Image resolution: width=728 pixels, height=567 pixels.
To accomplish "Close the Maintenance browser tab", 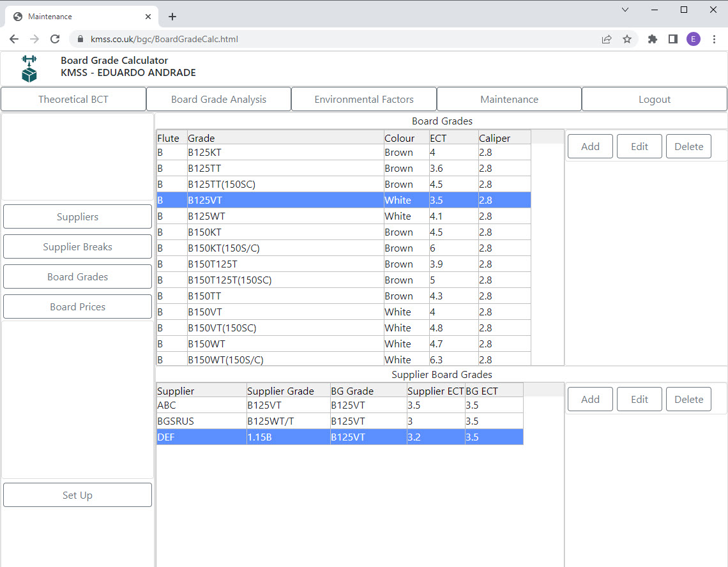I will (148, 17).
